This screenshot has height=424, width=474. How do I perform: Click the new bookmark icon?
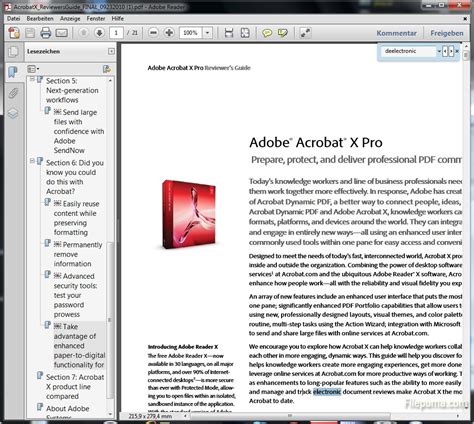click(x=107, y=69)
